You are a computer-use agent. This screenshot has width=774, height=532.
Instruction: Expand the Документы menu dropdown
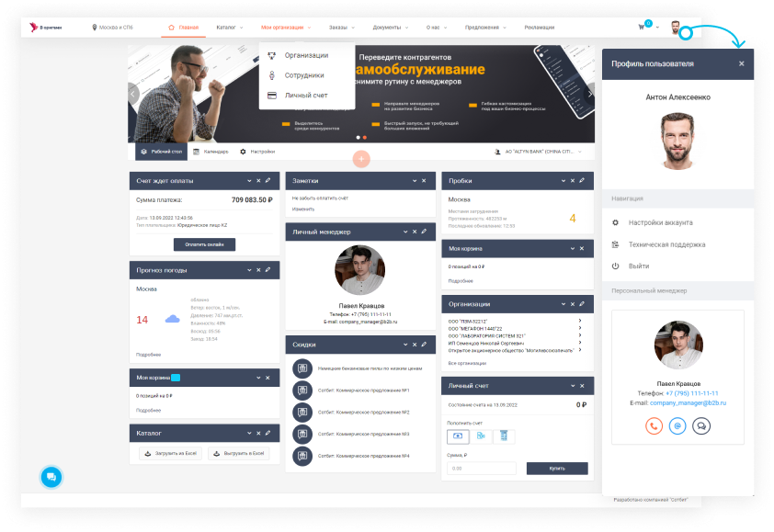[390, 28]
